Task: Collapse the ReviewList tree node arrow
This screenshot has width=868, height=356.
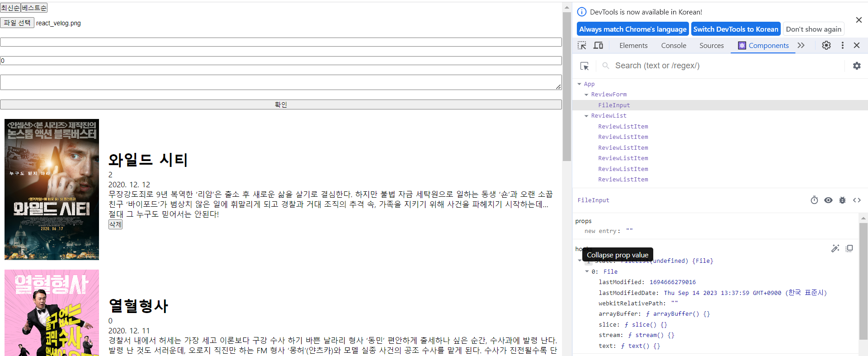Action: click(x=586, y=116)
